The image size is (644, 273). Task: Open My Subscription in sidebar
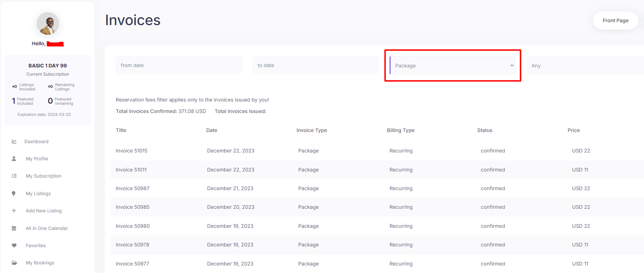tap(44, 176)
